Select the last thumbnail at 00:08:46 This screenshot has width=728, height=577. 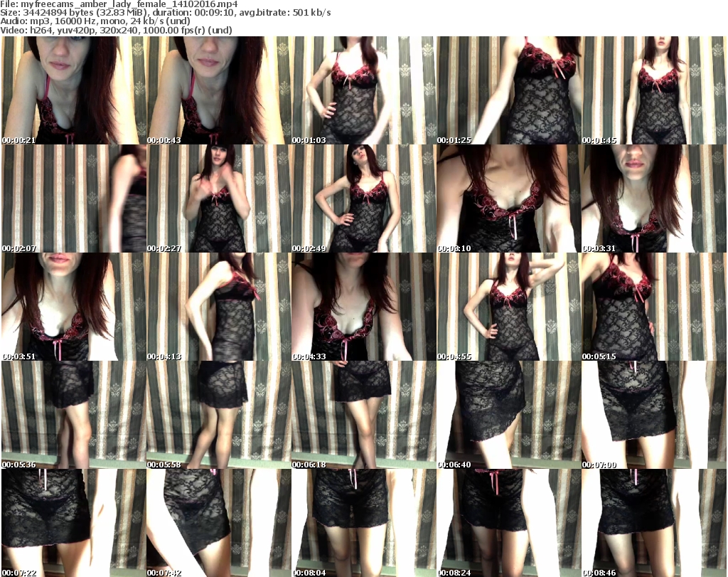click(x=653, y=523)
